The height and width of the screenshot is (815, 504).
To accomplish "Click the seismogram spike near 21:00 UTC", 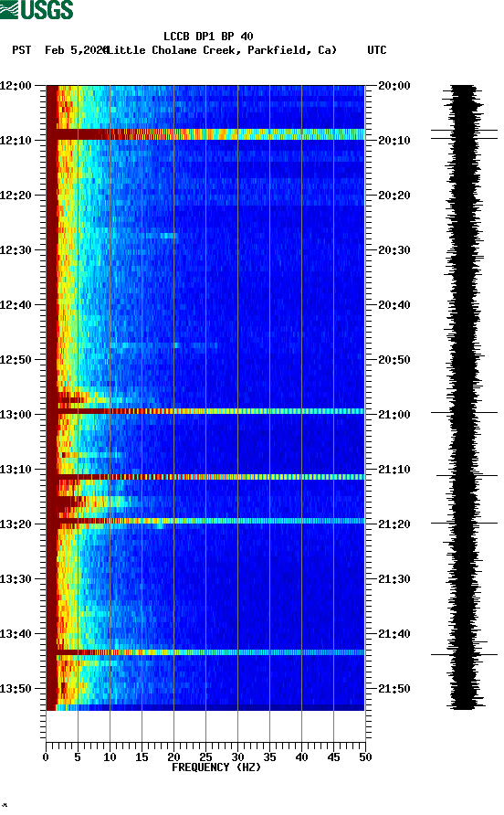I will 464,413.
